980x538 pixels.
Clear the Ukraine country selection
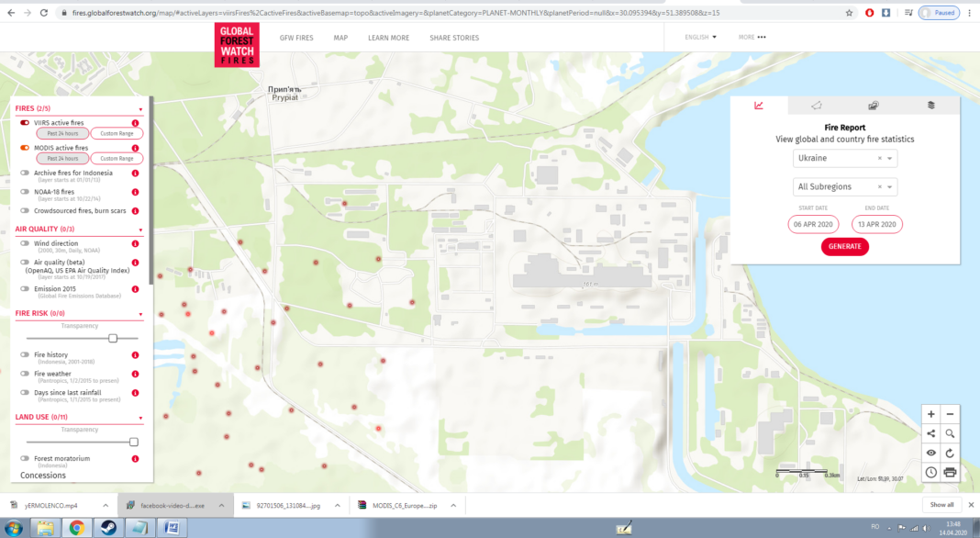coord(879,158)
